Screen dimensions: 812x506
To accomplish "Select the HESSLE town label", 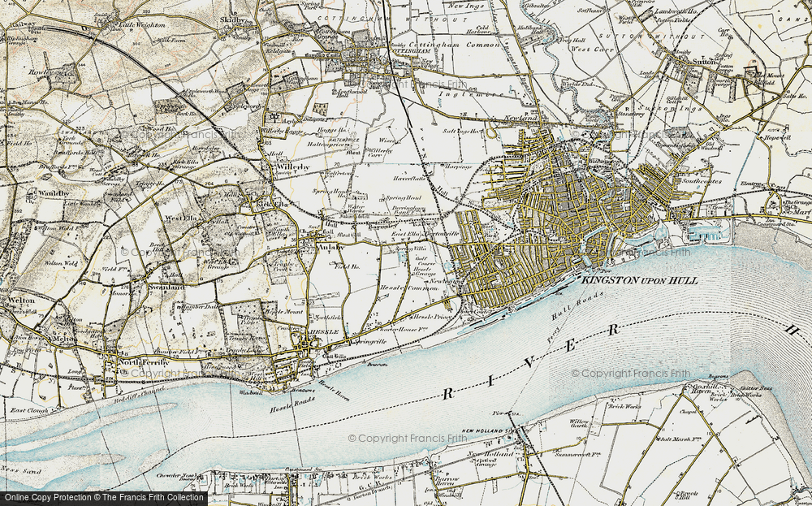I will (322, 331).
